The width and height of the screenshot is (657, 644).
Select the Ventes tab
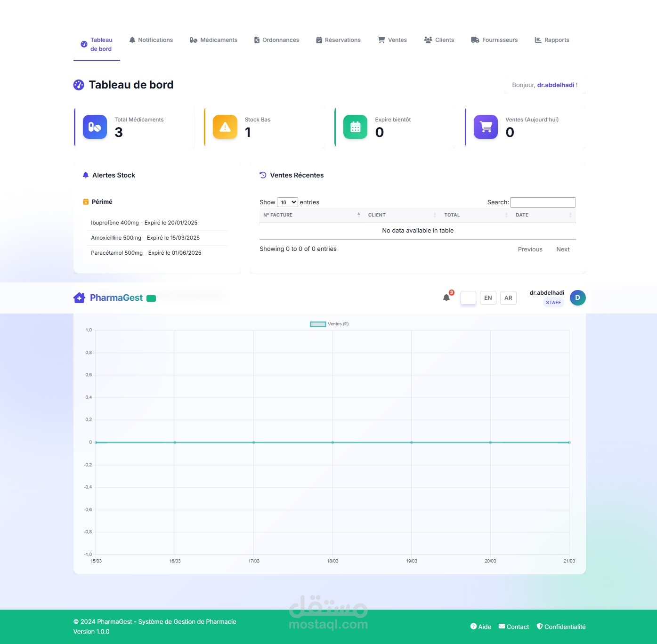coord(392,40)
